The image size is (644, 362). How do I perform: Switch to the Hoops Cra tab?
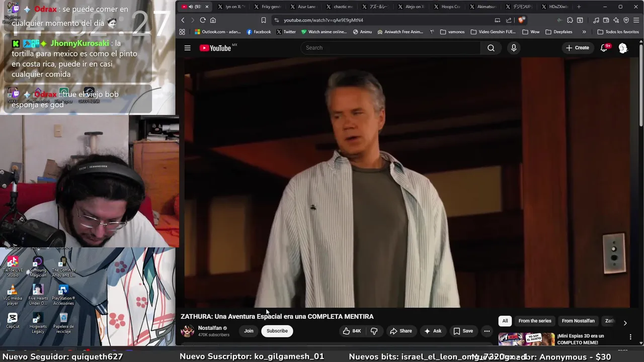(x=447, y=7)
